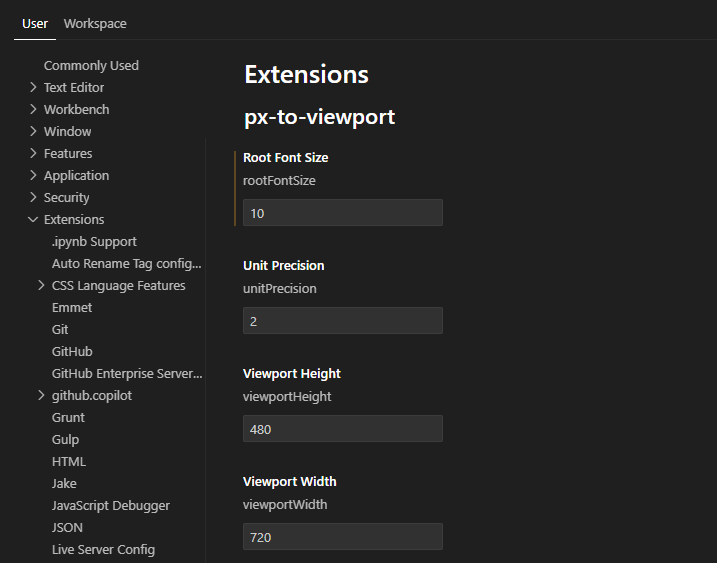Image resolution: width=717 pixels, height=563 pixels.
Task: Expand the Features chevron
Action: [x=33, y=153]
